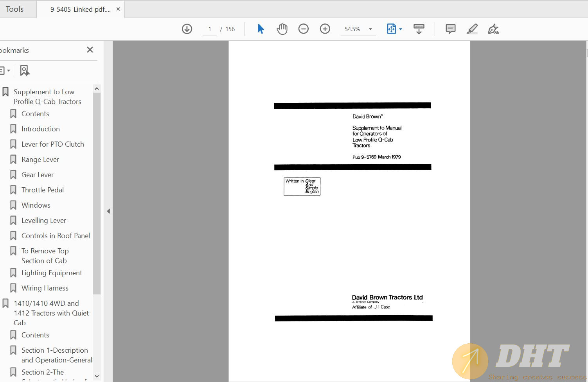Click bookmark icon beside Windows
The image size is (588, 382).
point(13,205)
